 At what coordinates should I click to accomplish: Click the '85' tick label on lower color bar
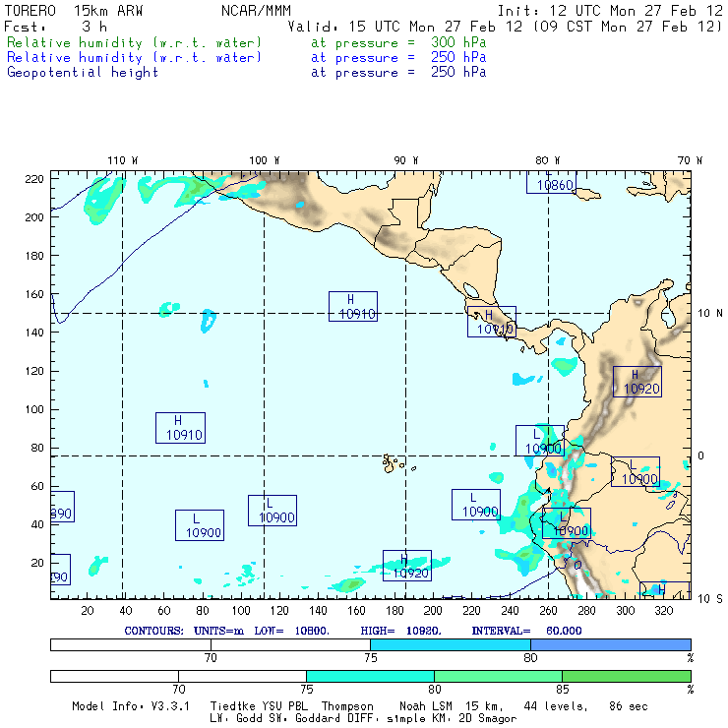point(563,689)
